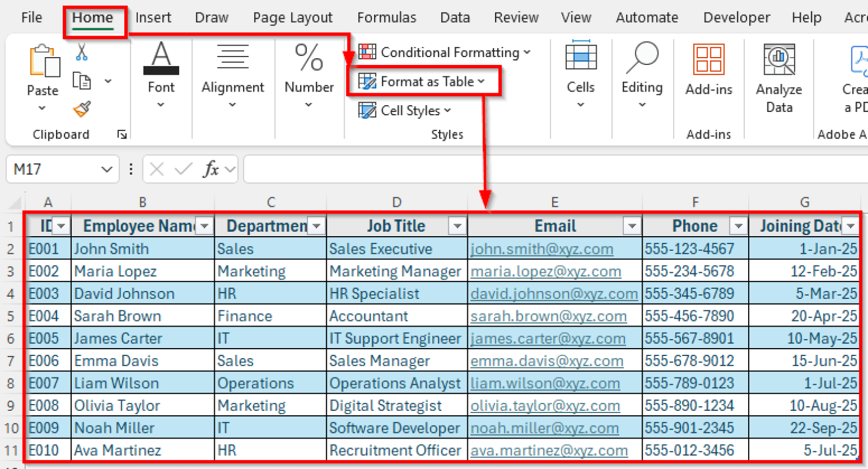This screenshot has height=469, width=868.
Task: Open the Format as Table menu
Action: (422, 81)
